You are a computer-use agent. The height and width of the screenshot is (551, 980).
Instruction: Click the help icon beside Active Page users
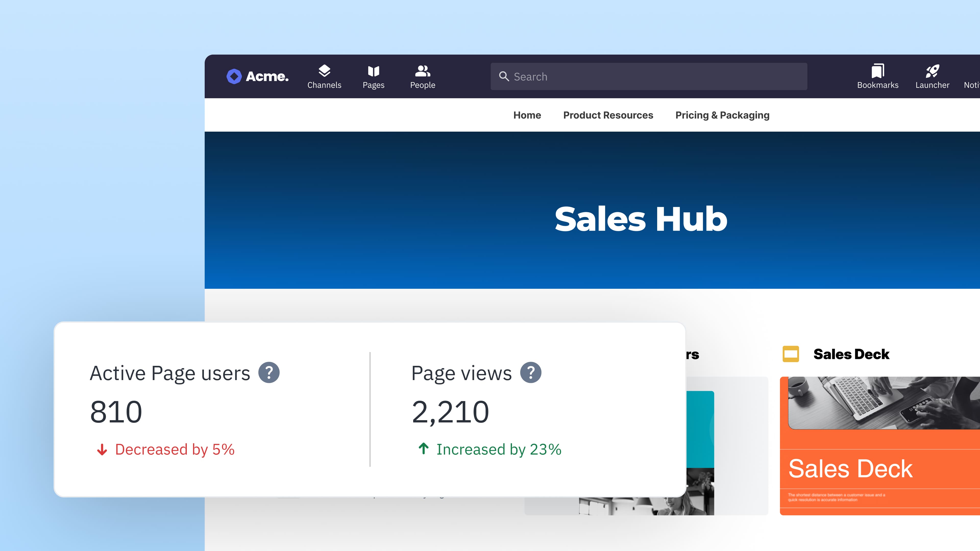pyautogui.click(x=270, y=373)
